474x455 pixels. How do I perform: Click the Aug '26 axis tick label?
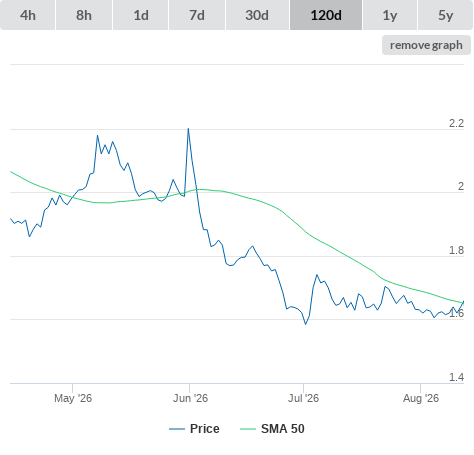[x=421, y=398]
